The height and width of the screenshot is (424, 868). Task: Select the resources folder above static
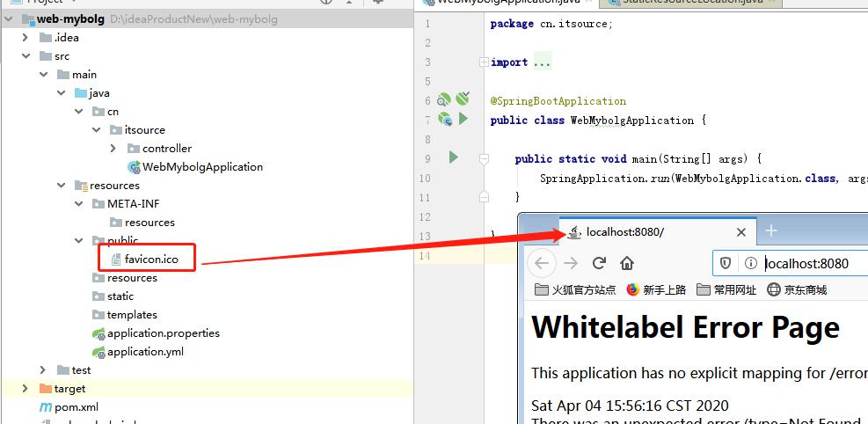(132, 277)
